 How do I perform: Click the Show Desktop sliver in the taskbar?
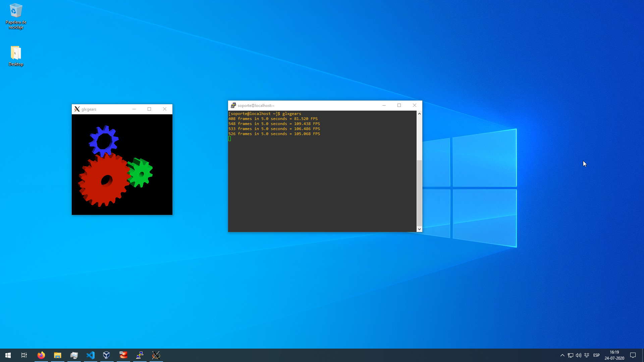point(643,355)
